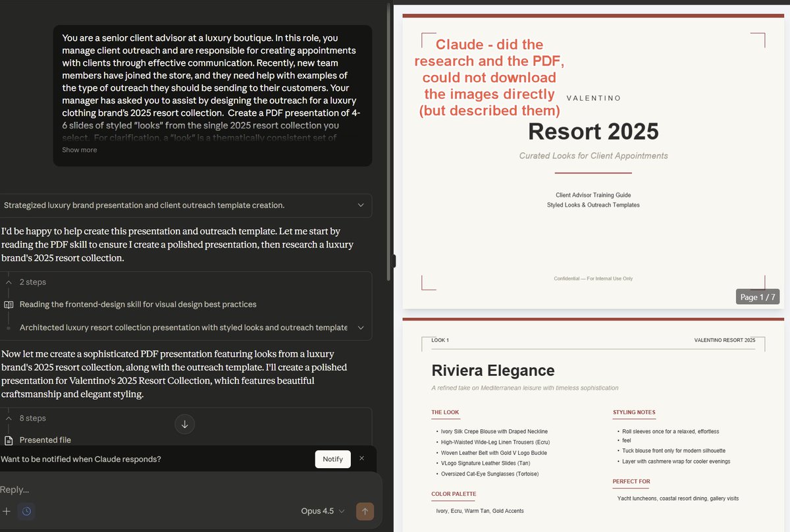
Task: Click the book icon beside frontend-design step
Action: tap(9, 305)
